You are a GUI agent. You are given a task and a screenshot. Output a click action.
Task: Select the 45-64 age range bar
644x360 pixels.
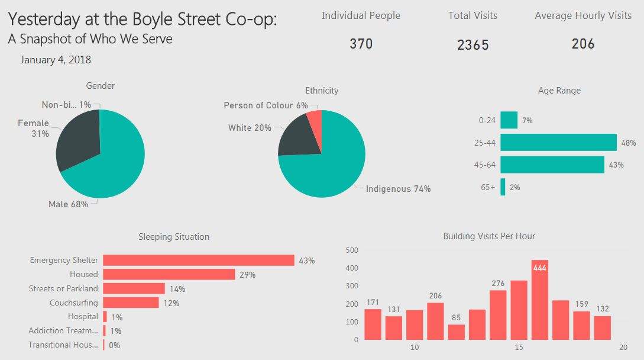pyautogui.click(x=552, y=165)
